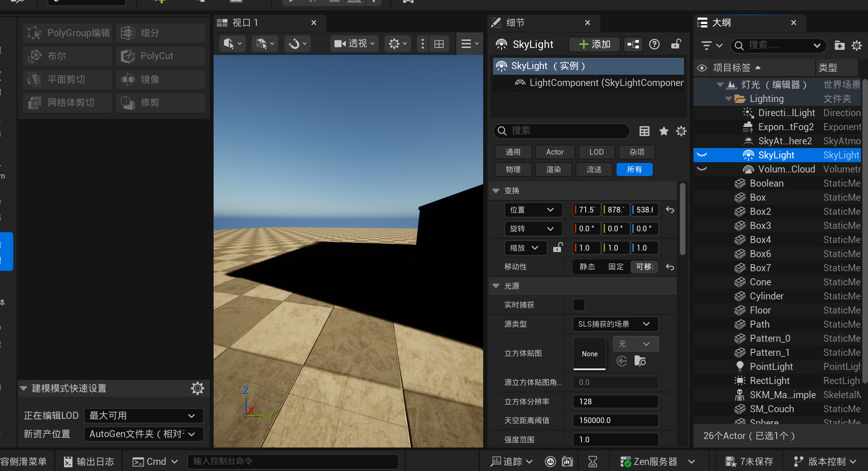Click the 添加 button to add component
868x471 pixels.
[x=594, y=44]
